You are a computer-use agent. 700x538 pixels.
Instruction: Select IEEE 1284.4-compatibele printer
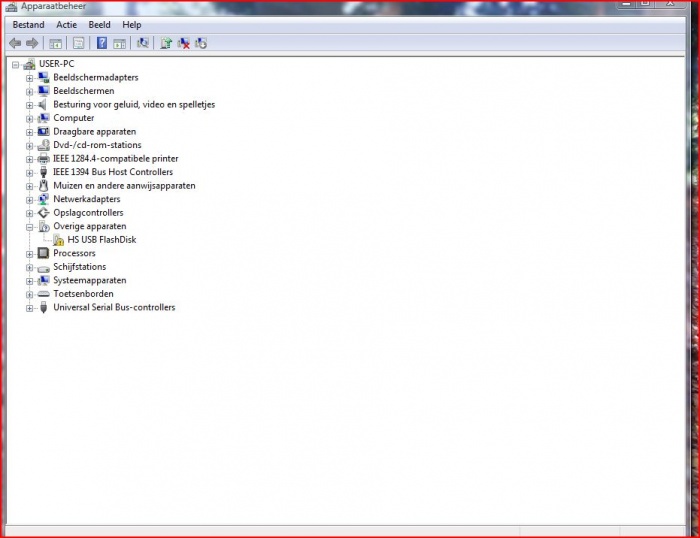pos(116,158)
